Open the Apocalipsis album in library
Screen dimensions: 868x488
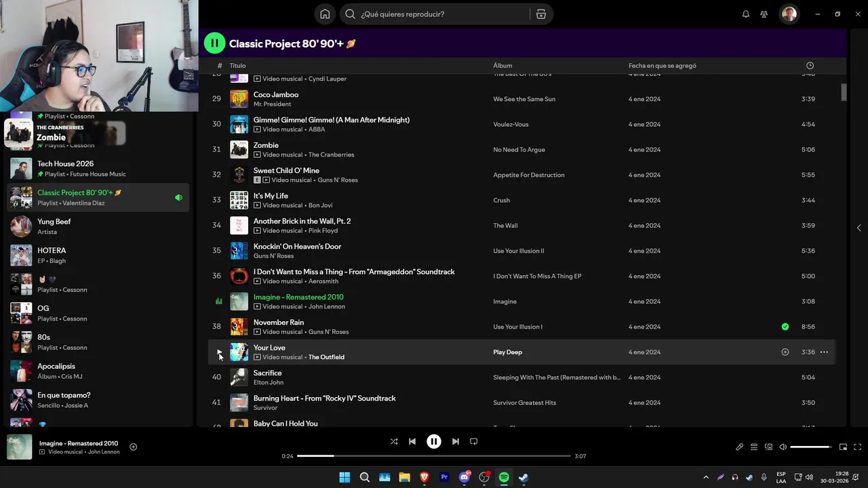point(98,371)
